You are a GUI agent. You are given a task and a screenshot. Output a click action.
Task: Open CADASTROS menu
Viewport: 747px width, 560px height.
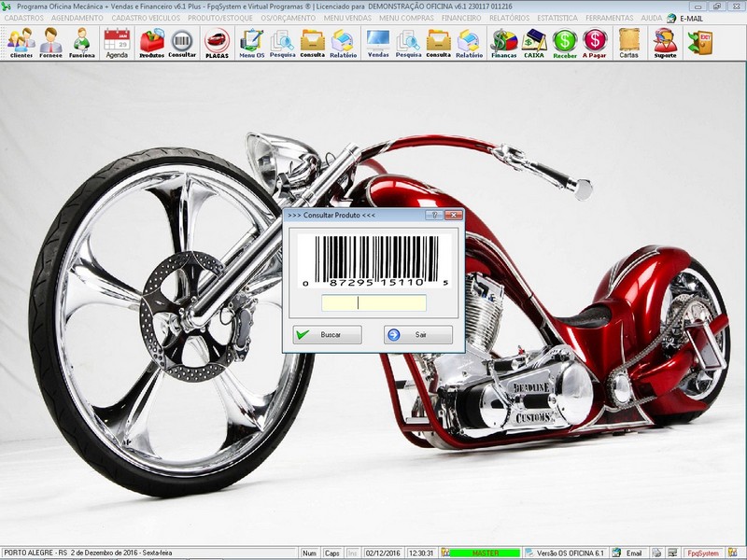24,18
